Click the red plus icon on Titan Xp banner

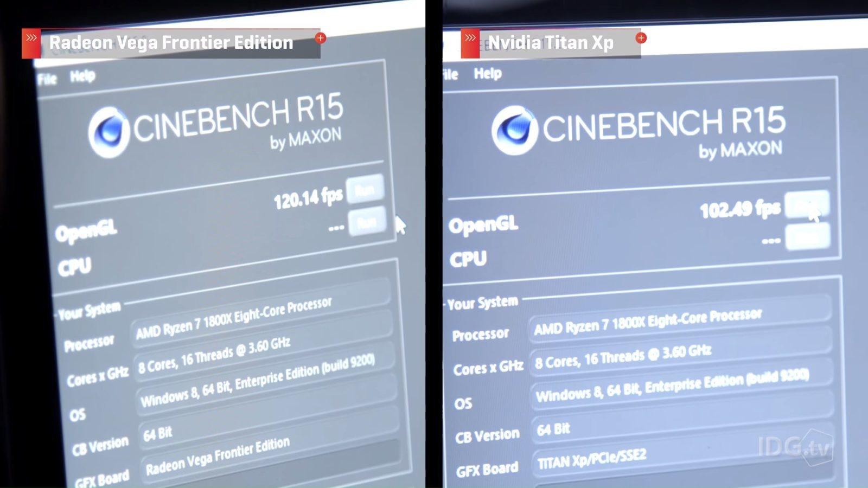641,38
